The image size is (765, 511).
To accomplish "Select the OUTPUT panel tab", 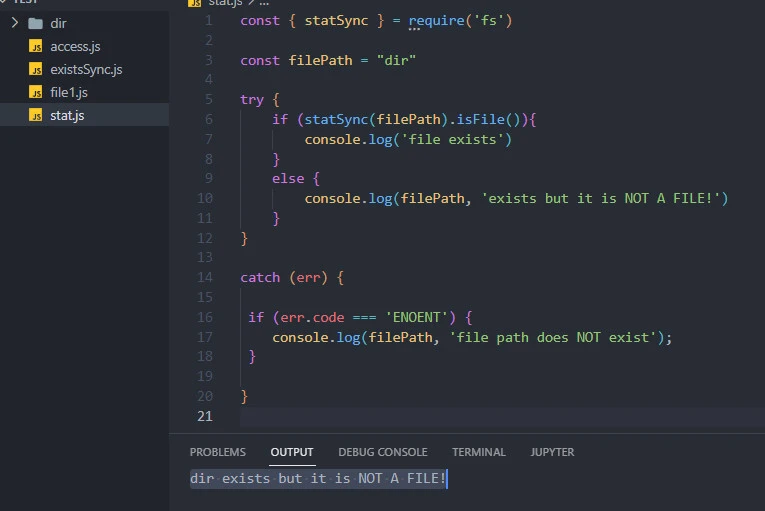I will 291,452.
